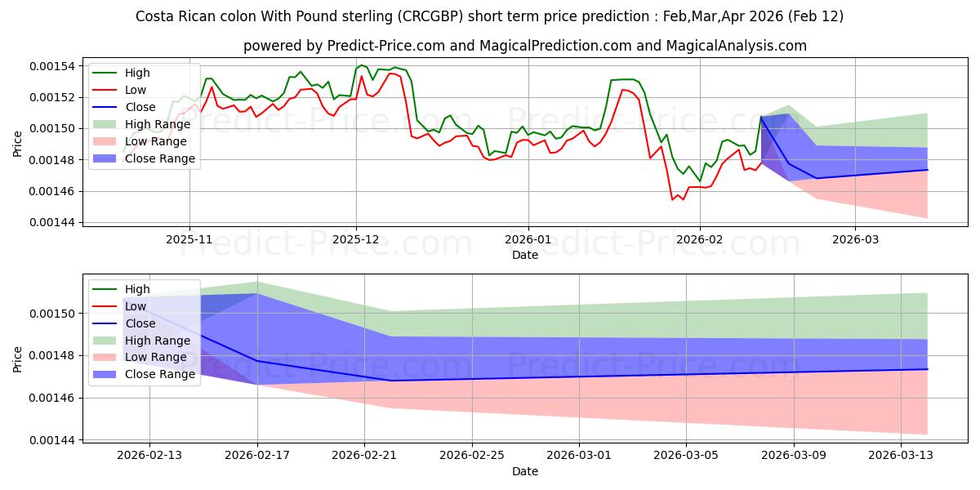Select the green High line marker in top legend
Viewport: 980px width, 490px height.
(106, 73)
